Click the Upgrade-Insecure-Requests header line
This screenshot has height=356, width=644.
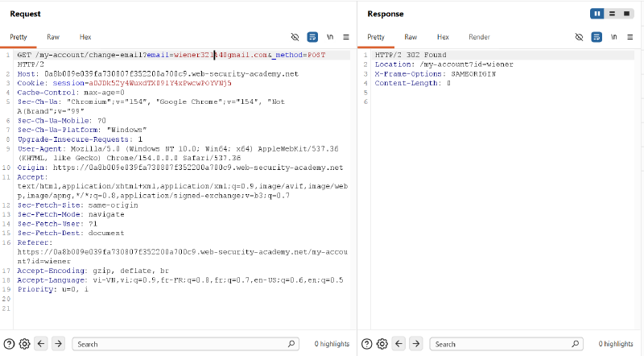click(x=80, y=139)
